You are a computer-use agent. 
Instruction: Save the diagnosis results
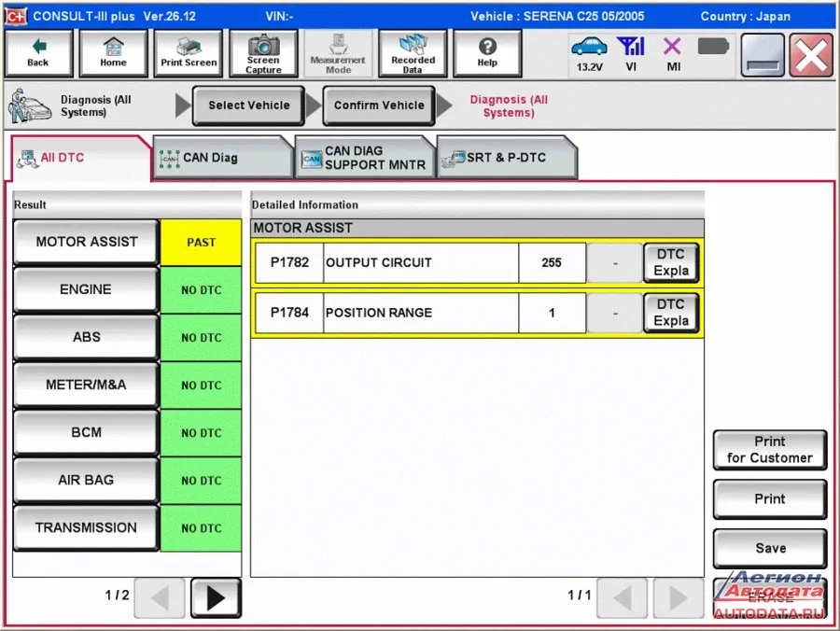tap(770, 548)
